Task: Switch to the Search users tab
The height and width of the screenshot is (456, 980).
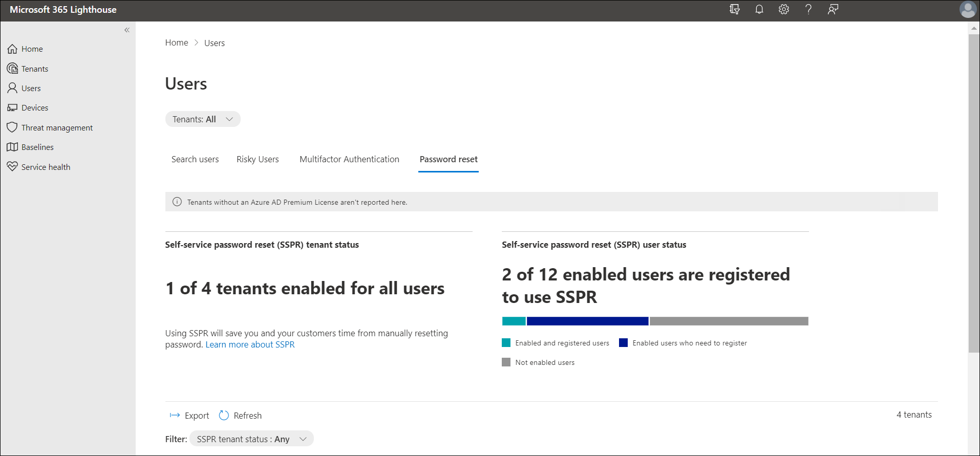Action: pyautogui.click(x=195, y=160)
